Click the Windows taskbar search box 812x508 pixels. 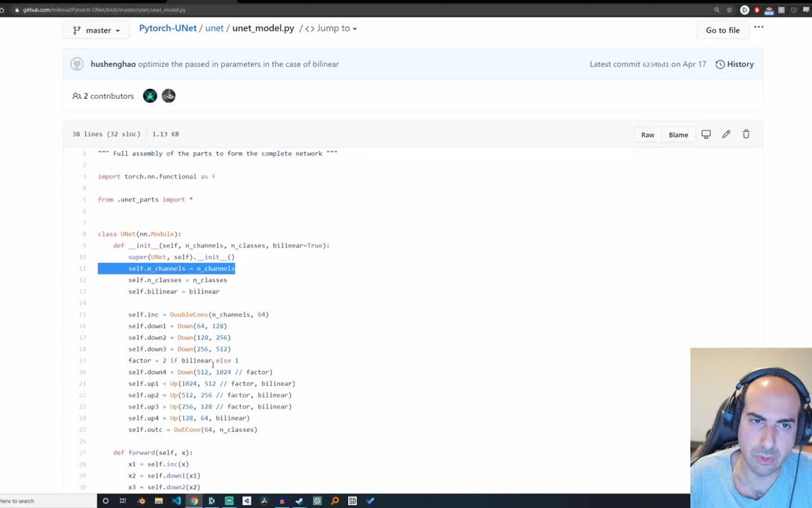[x=48, y=501]
